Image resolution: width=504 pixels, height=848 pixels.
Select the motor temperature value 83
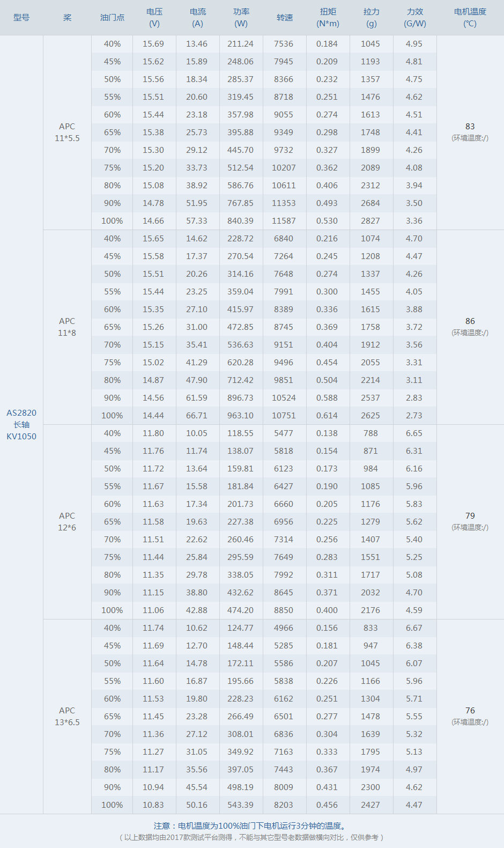pos(470,127)
